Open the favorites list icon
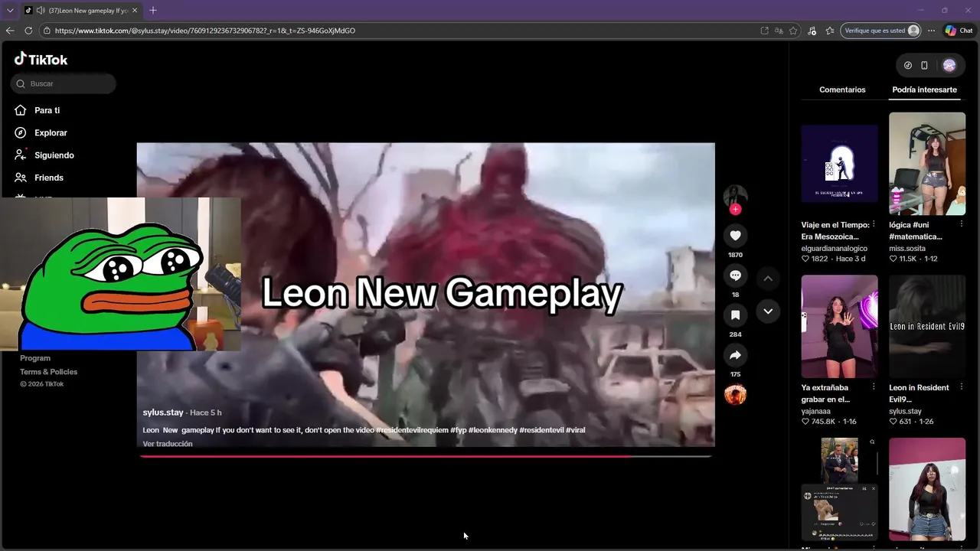 coord(830,31)
